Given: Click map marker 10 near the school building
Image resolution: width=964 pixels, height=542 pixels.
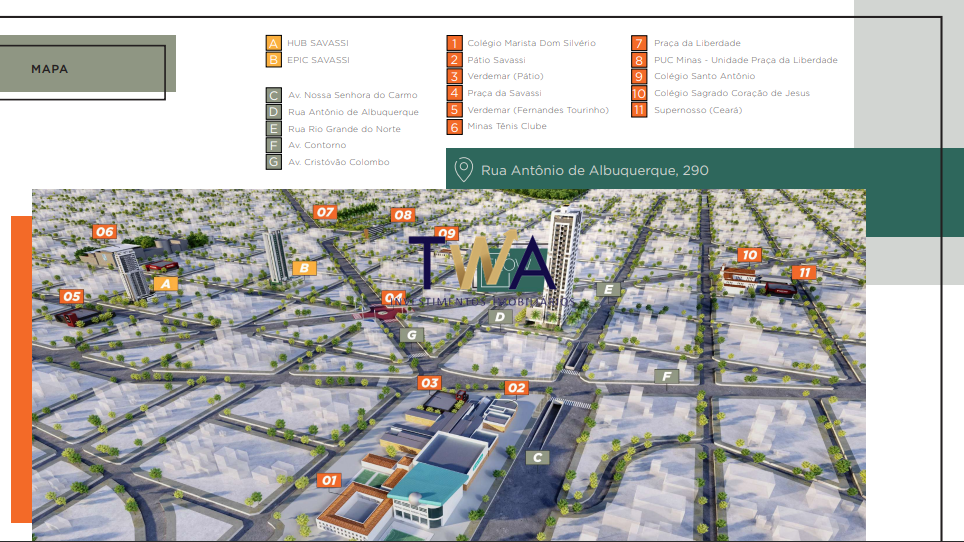Looking at the screenshot, I should coord(749,255).
